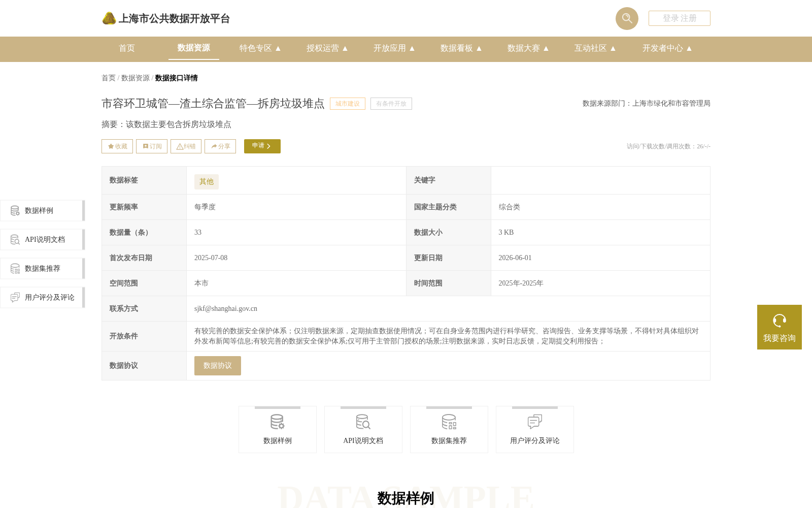Expand the 特色专区 menu
Viewport: 812px width, 508px height.
[x=260, y=48]
